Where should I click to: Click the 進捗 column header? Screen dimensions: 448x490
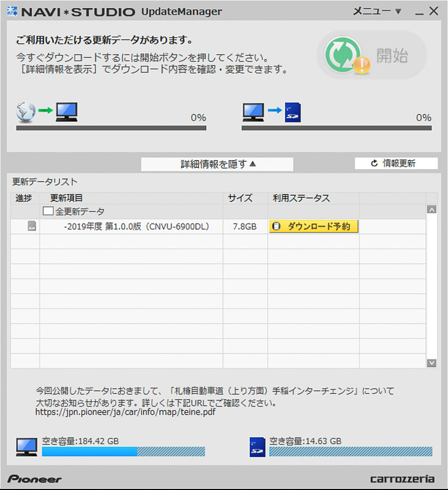[x=24, y=198]
